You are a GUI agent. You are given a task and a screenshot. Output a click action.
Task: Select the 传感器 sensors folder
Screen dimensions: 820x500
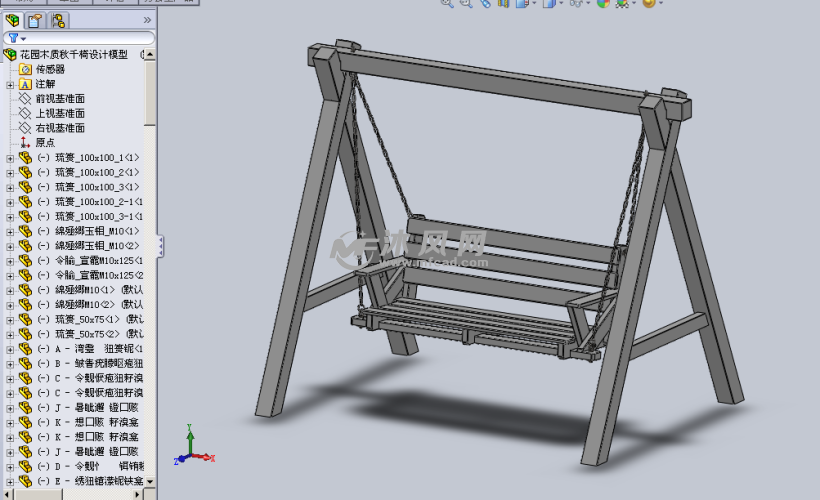50,69
